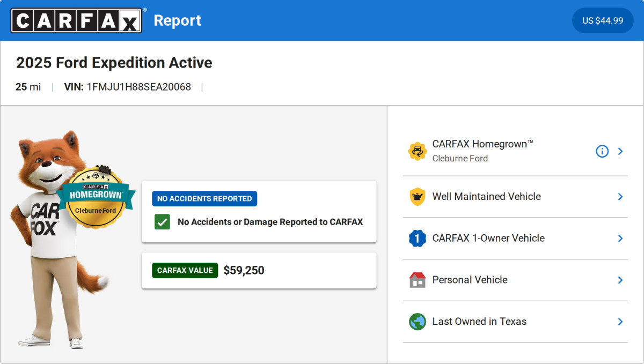Click the CARFAX logo in header
Screen dimensions: 644x364
coord(77,20)
